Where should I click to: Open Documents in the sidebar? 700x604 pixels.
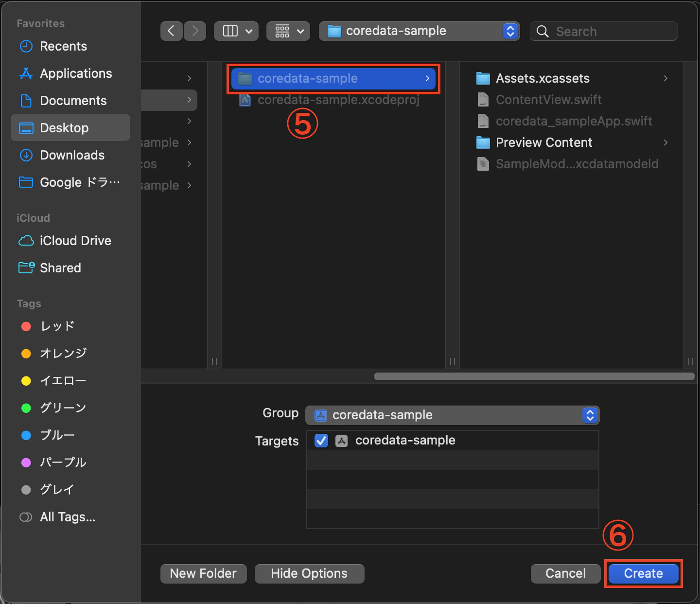70,101
